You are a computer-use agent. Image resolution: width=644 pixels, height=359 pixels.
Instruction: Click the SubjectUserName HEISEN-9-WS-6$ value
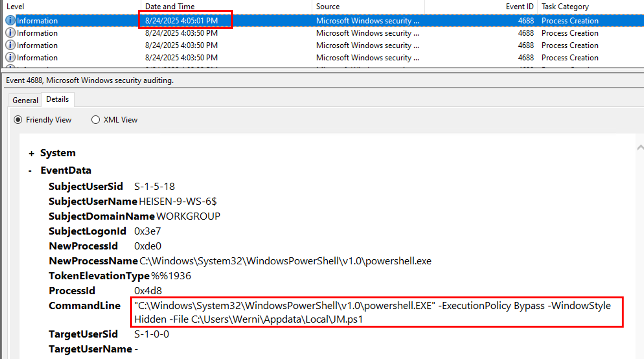click(x=178, y=201)
